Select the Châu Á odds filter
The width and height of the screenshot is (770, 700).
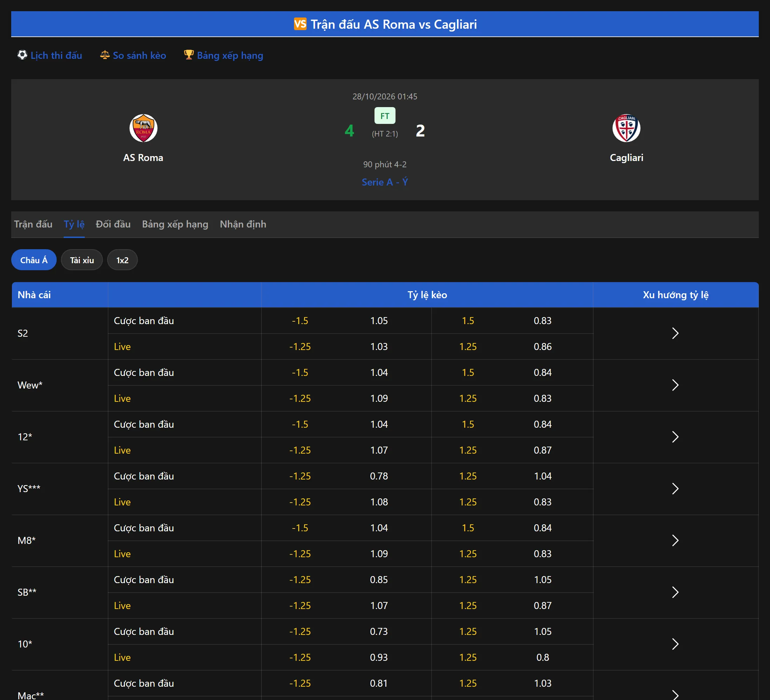(x=34, y=260)
